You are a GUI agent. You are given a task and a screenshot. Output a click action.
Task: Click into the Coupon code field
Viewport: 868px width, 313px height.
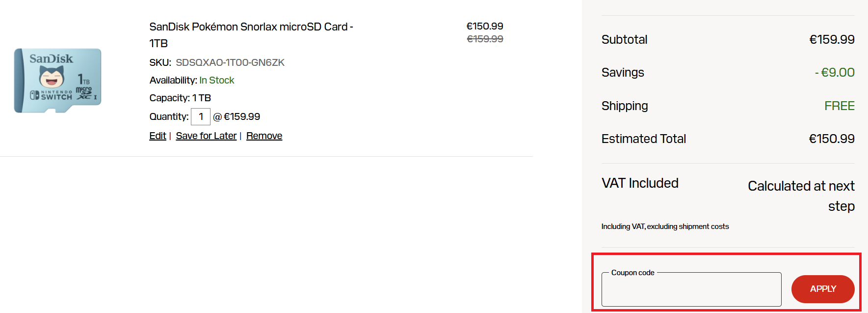tap(691, 290)
